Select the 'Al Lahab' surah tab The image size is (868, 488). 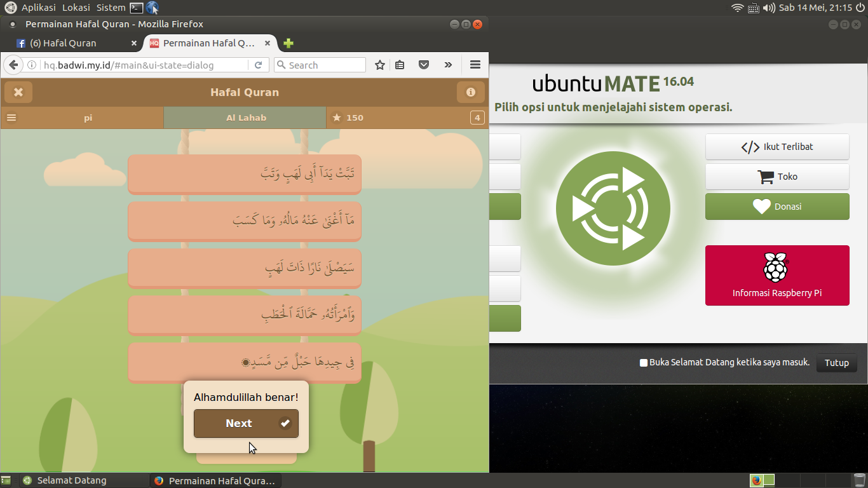point(245,118)
